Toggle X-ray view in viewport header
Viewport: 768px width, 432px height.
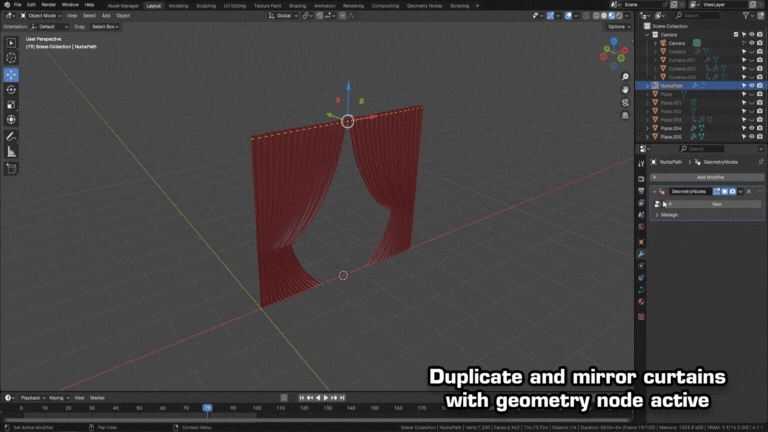click(x=586, y=16)
